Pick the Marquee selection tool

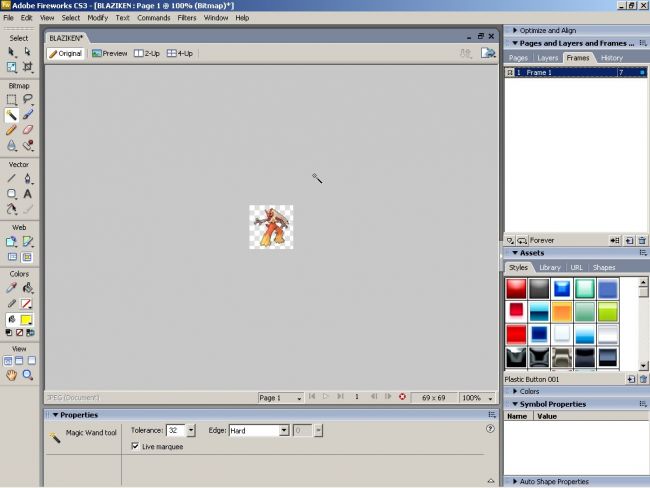pos(11,100)
